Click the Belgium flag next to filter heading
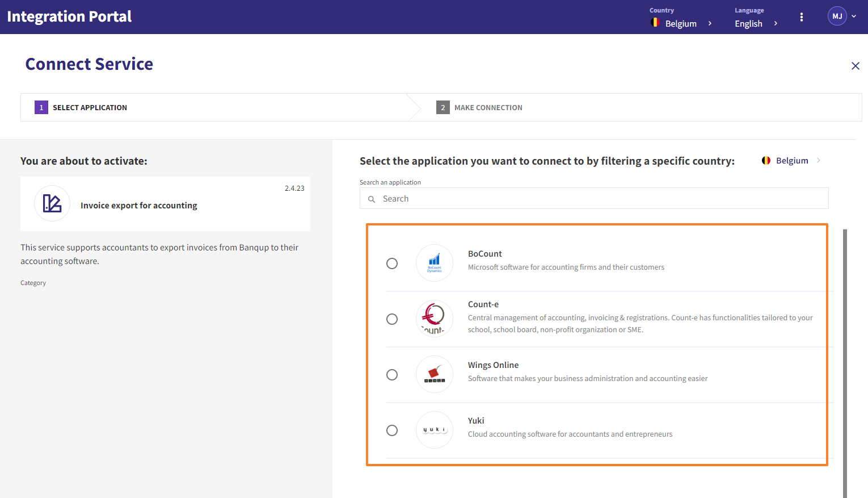This screenshot has width=868, height=498. click(766, 161)
